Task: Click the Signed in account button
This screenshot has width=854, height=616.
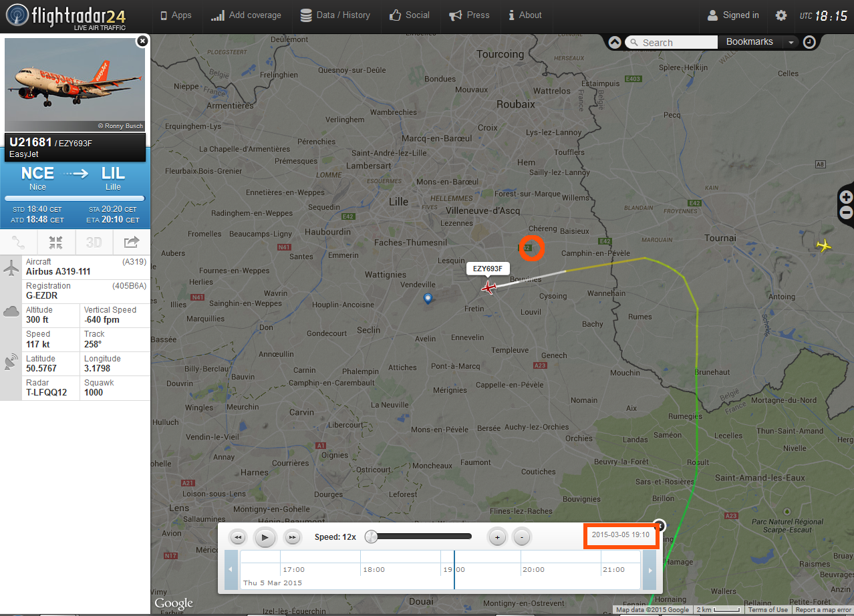Action: (x=732, y=15)
